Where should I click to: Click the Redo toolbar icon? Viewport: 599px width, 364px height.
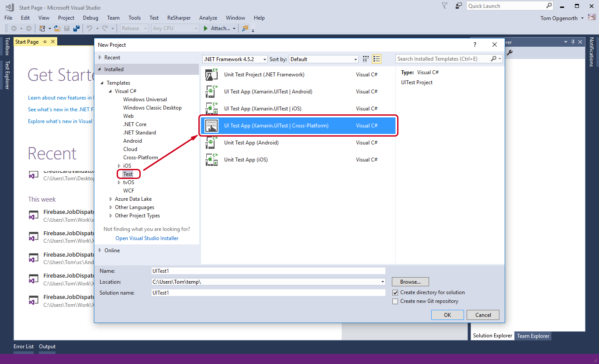[105, 28]
